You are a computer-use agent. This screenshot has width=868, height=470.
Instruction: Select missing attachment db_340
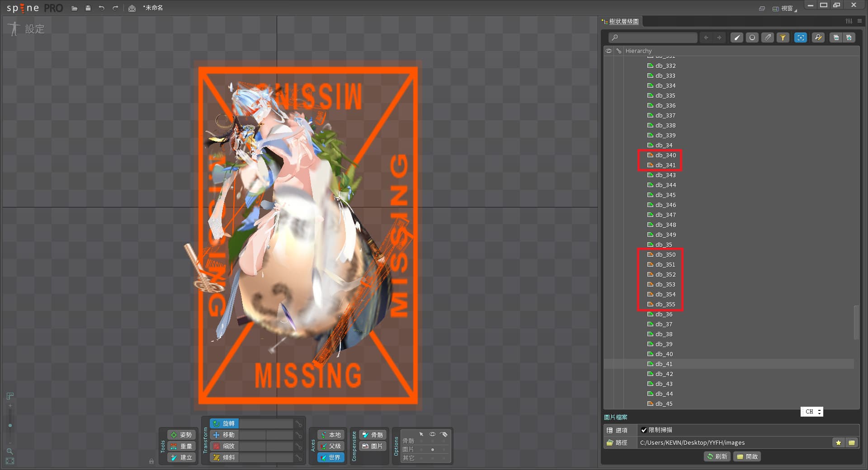(665, 155)
